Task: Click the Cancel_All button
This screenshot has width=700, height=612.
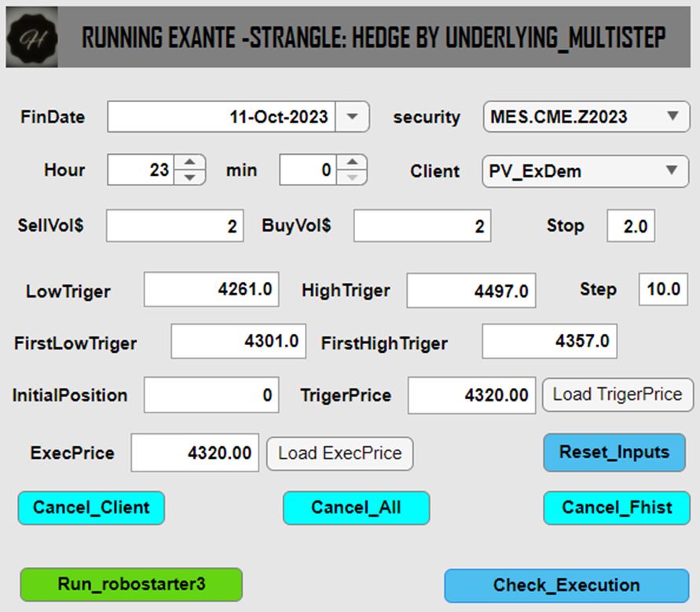Action: 356,508
